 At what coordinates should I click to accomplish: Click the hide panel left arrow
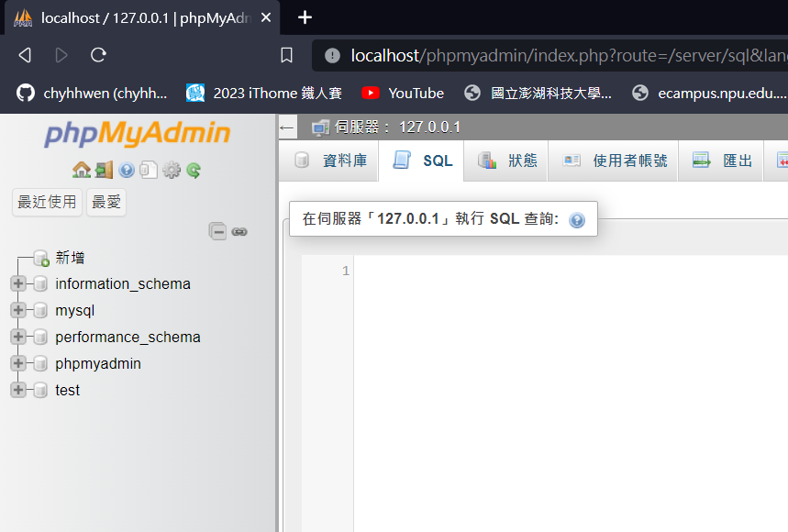pyautogui.click(x=287, y=127)
